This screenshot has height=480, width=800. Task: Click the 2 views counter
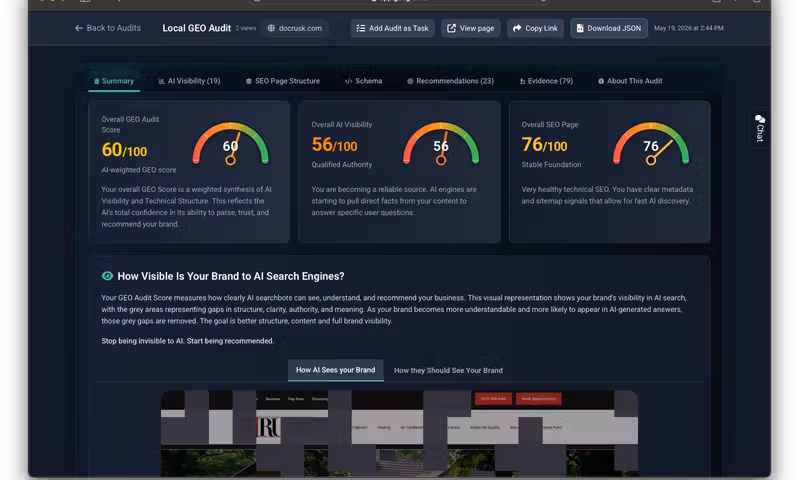tap(246, 29)
